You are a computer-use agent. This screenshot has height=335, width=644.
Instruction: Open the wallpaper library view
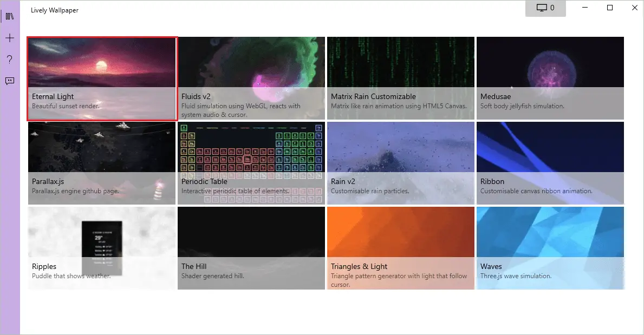point(9,16)
